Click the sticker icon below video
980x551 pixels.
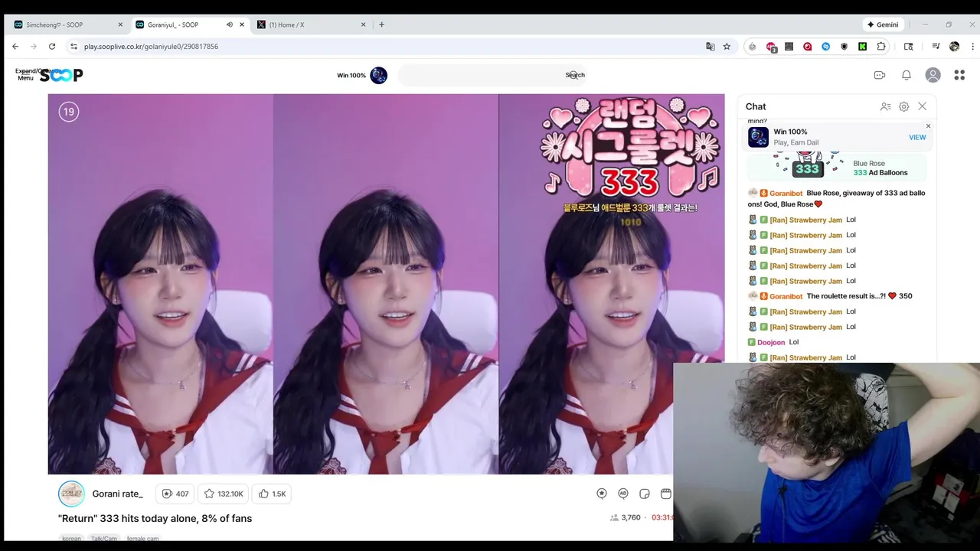[645, 494]
